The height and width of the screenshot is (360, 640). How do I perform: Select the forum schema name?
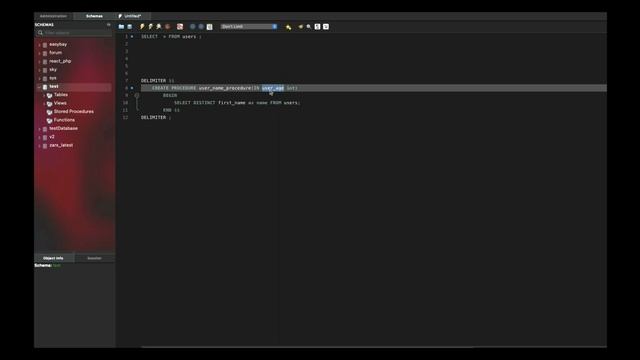coord(56,53)
